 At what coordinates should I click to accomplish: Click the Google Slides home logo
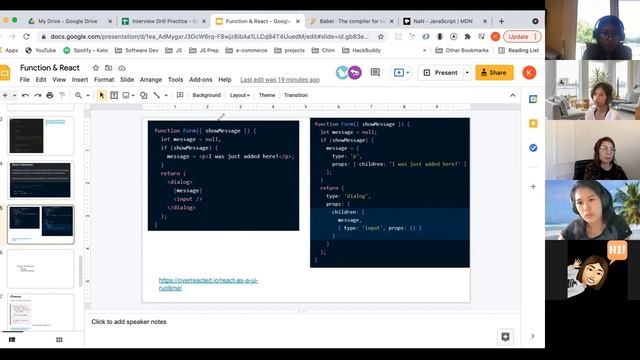point(5,73)
